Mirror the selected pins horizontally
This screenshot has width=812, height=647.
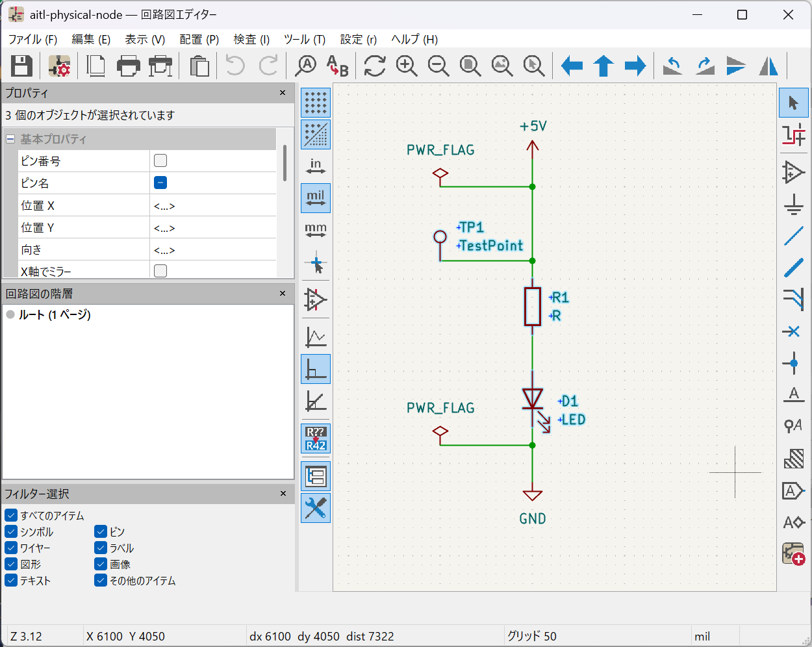[x=768, y=66]
